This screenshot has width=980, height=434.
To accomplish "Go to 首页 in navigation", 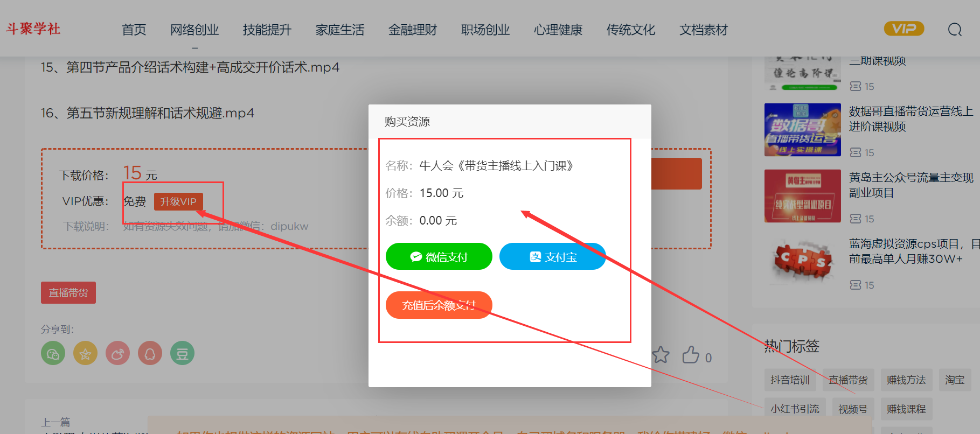I will click(134, 30).
